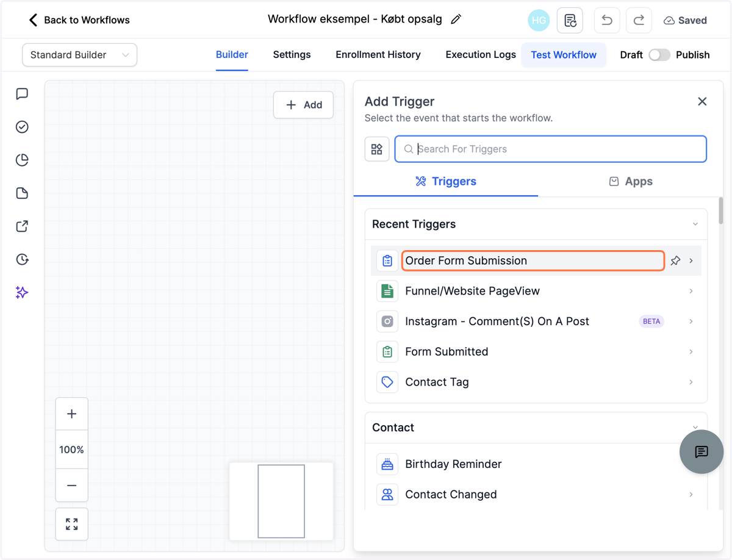Toggle trigger categories grid view icon
This screenshot has height=560, width=732.
(x=377, y=149)
